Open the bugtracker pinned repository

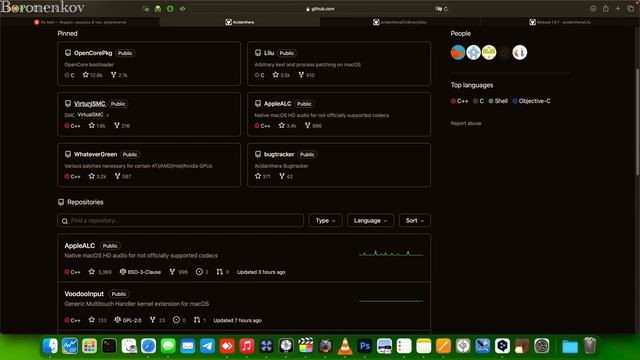[x=279, y=154]
